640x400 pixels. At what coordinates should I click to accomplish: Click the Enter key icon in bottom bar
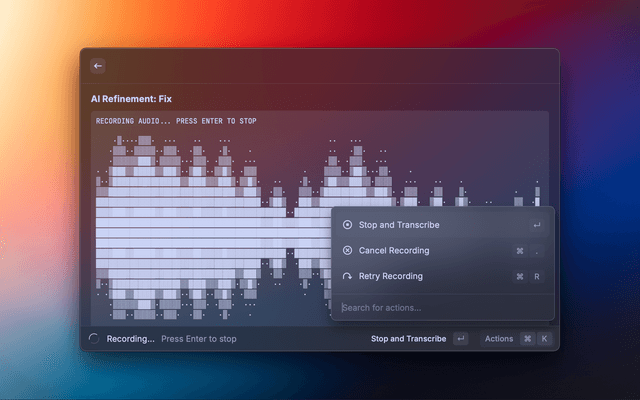click(460, 339)
